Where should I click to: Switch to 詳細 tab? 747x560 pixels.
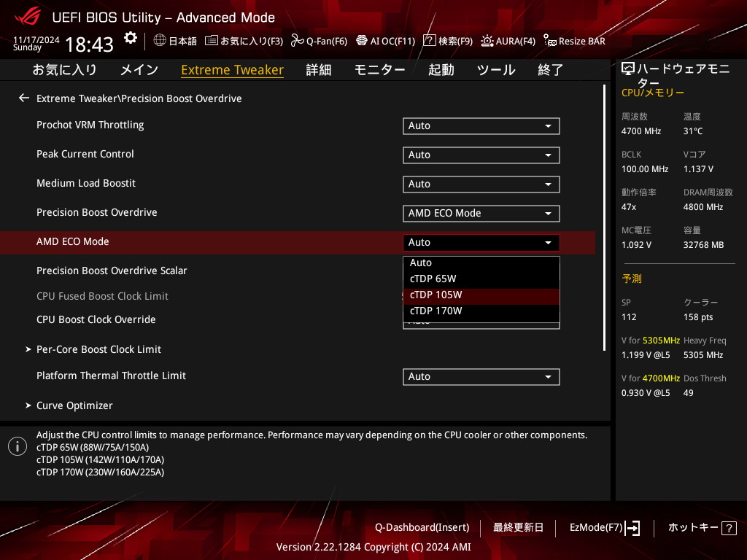coord(318,69)
